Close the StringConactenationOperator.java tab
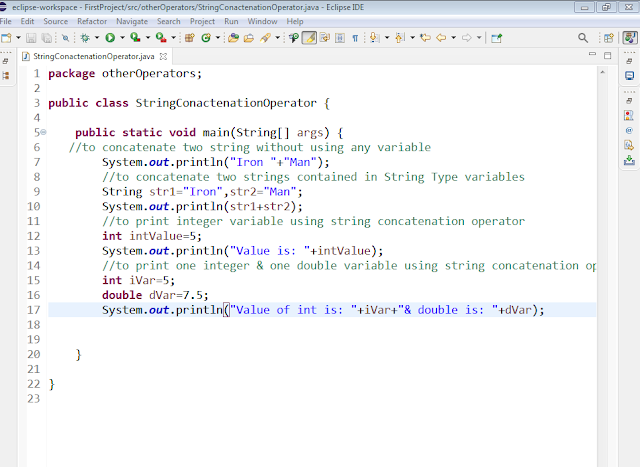 tap(163, 56)
